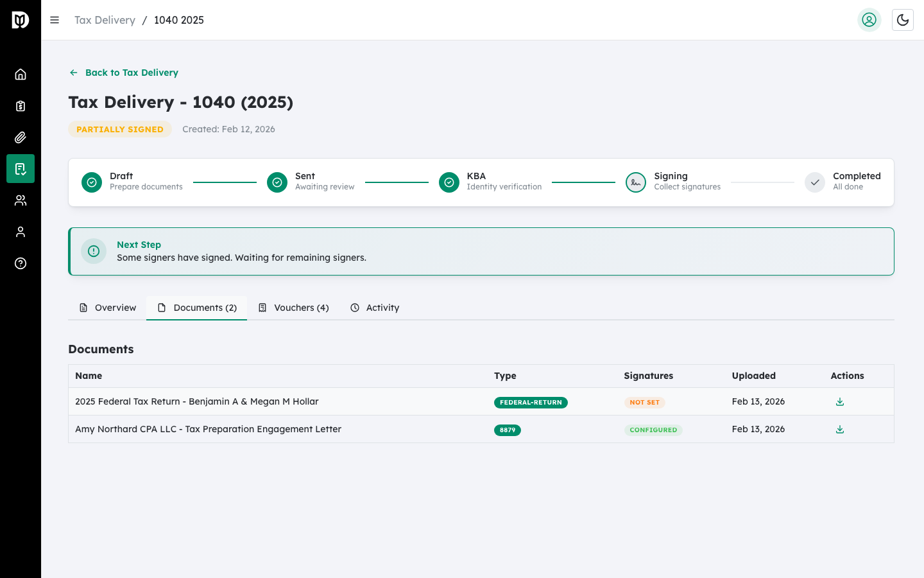Screen dimensions: 924x578
Task: Select the NOT SET signatures badge
Action: click(x=644, y=401)
